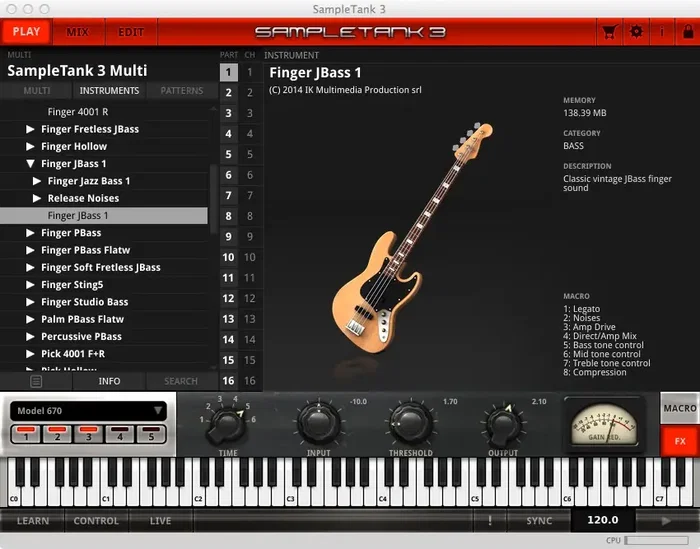Click the LIVE mode button
This screenshot has height=549, width=700.
(160, 520)
